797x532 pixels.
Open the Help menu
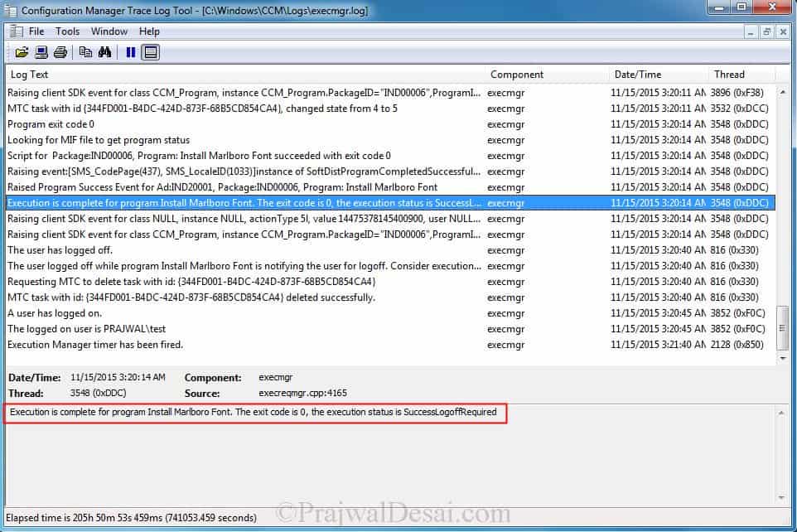point(149,31)
